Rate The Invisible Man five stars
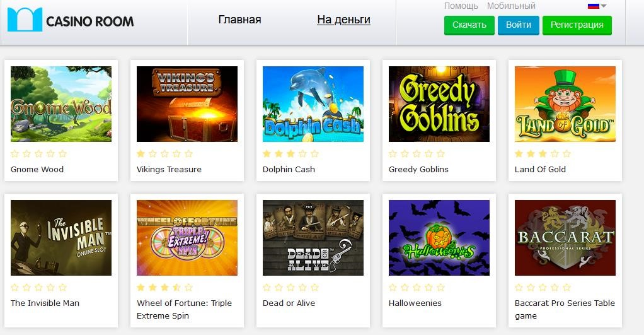The image size is (644, 335). click(x=62, y=287)
